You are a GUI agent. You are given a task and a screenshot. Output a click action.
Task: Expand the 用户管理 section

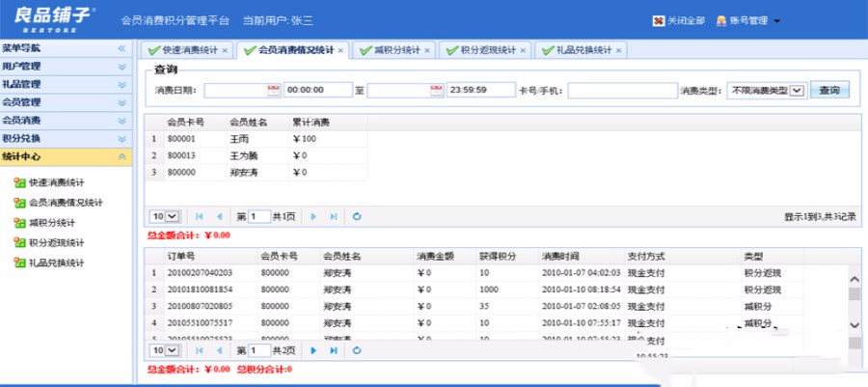pyautogui.click(x=122, y=67)
